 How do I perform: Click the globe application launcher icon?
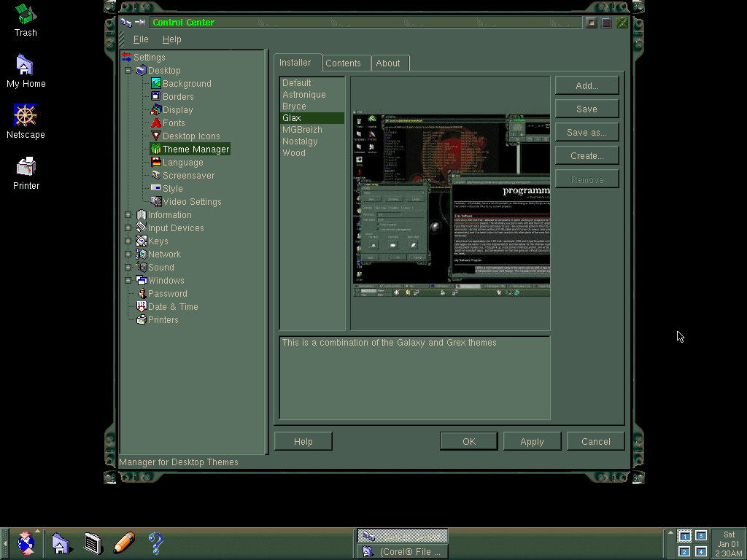pyautogui.click(x=26, y=542)
